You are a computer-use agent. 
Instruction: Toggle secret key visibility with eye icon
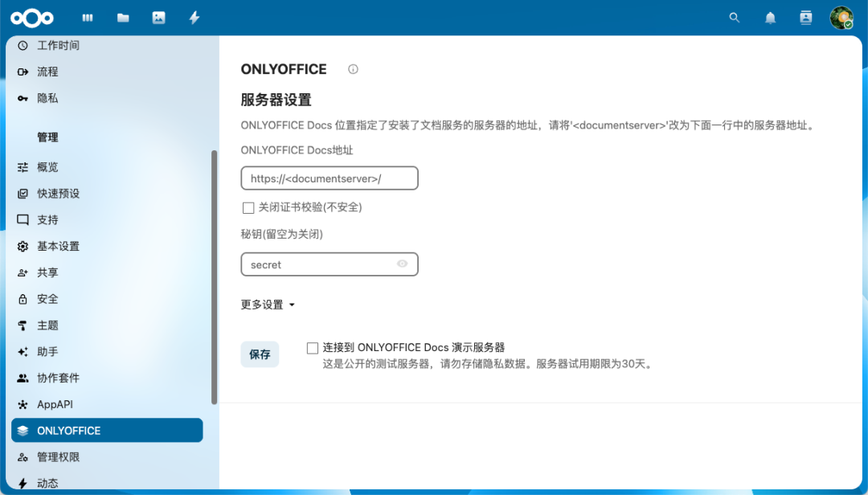coord(402,264)
